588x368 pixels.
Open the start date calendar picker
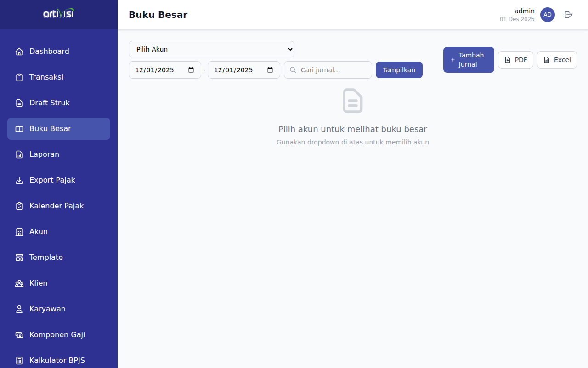click(x=191, y=70)
